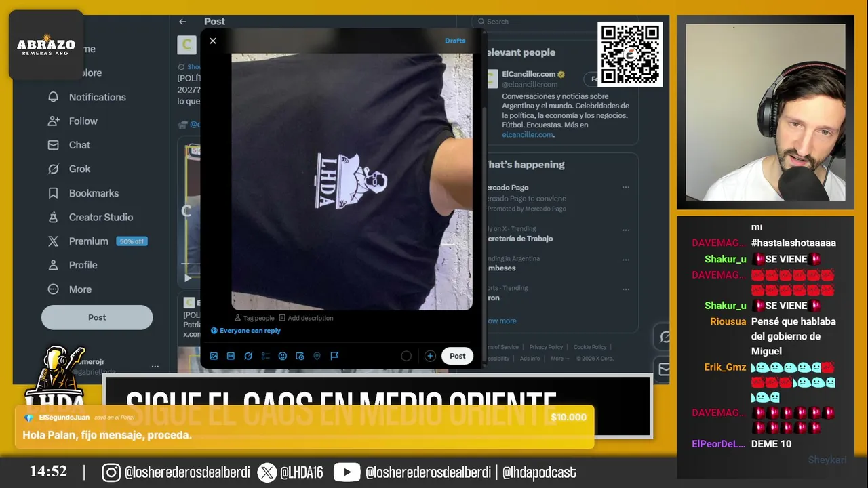Click the QR code overlay
The height and width of the screenshot is (488, 868).
pos(629,54)
